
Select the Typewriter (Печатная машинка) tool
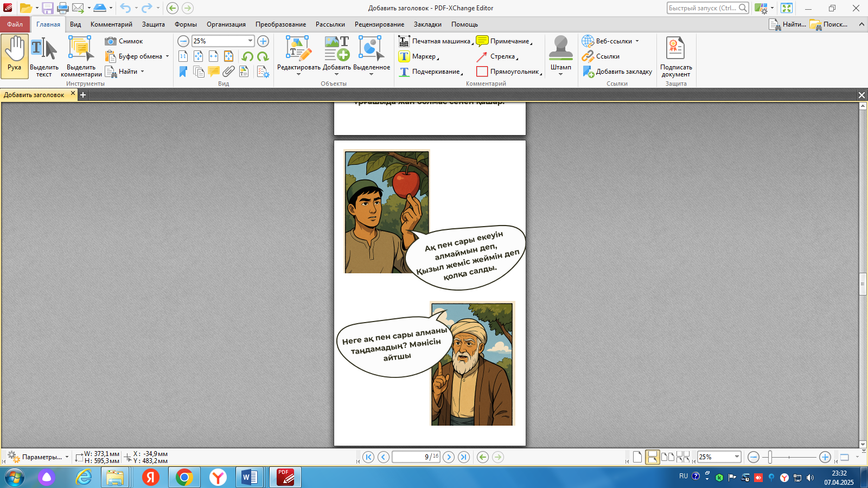pos(404,41)
